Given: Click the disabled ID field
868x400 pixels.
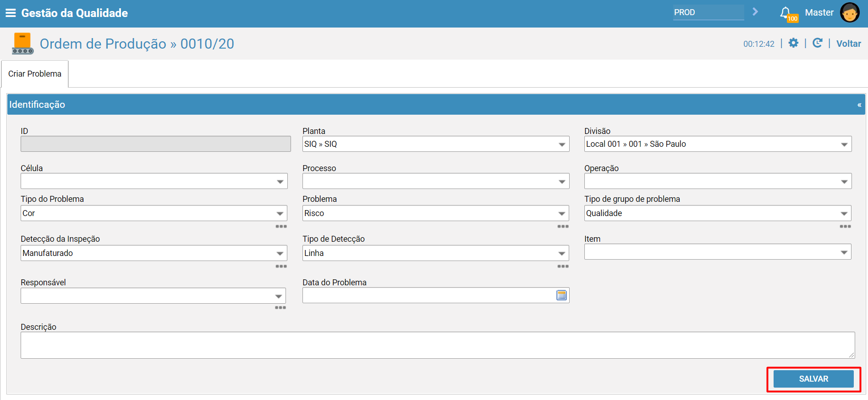Looking at the screenshot, I should click(156, 144).
